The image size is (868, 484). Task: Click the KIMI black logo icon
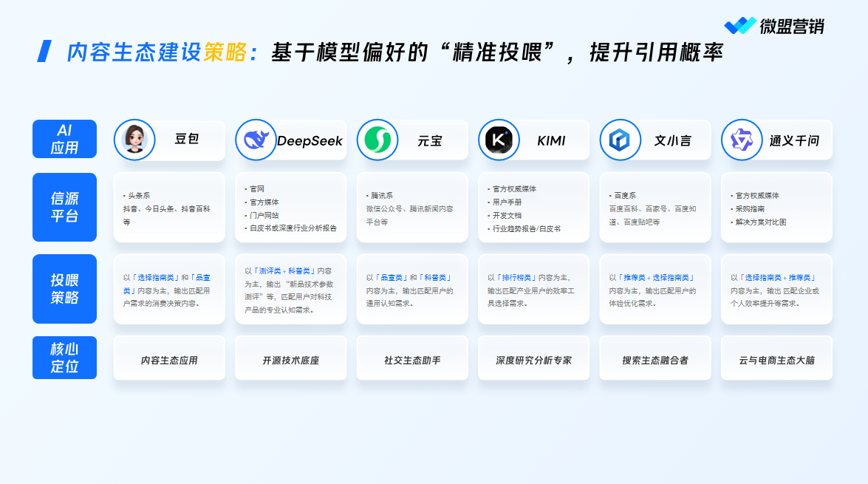coord(499,140)
